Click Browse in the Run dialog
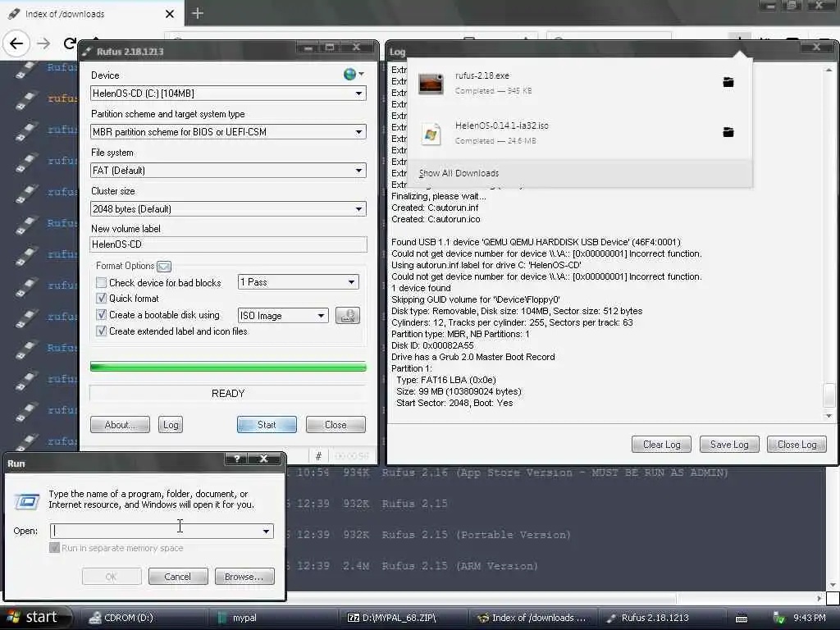This screenshot has height=630, width=840. pos(244,577)
